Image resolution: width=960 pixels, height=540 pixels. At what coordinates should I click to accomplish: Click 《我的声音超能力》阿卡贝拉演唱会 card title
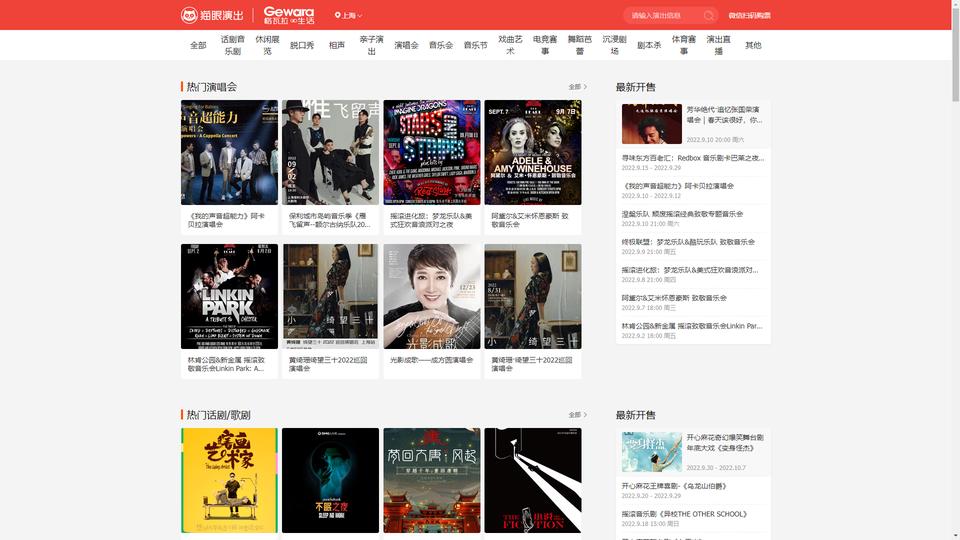click(x=227, y=220)
